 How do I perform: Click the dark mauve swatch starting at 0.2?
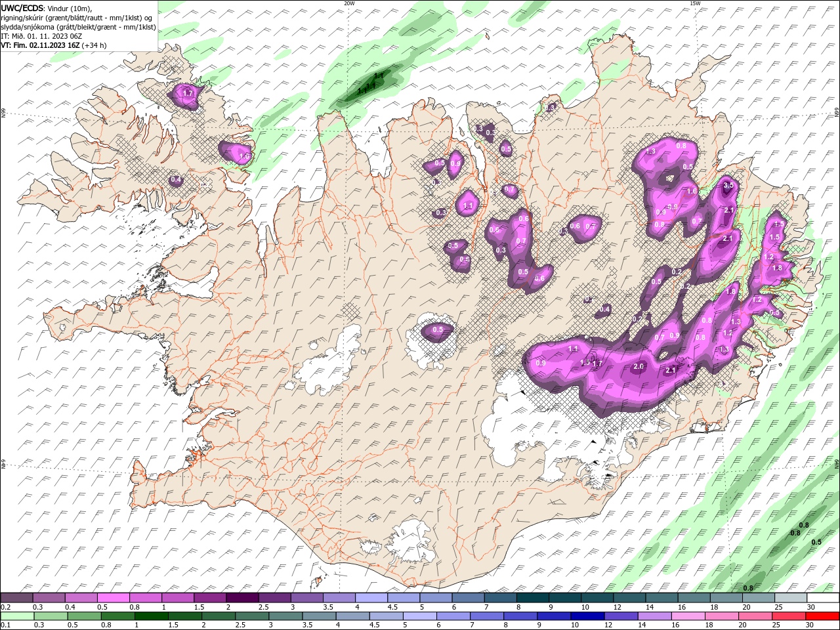point(16,598)
